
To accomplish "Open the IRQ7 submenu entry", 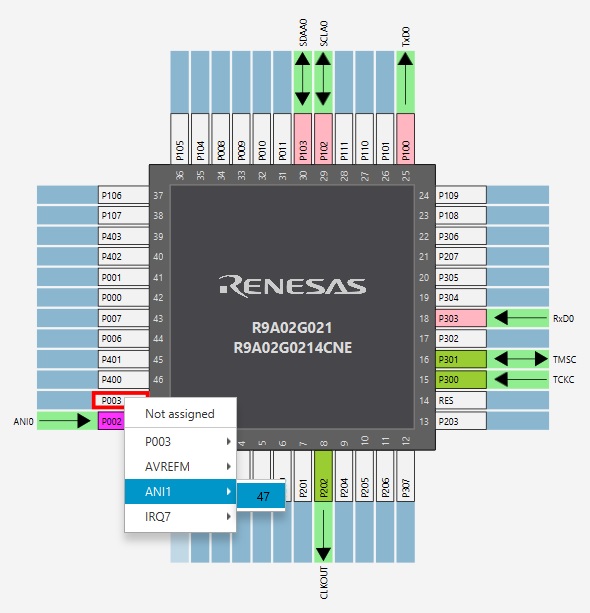I will (x=180, y=517).
